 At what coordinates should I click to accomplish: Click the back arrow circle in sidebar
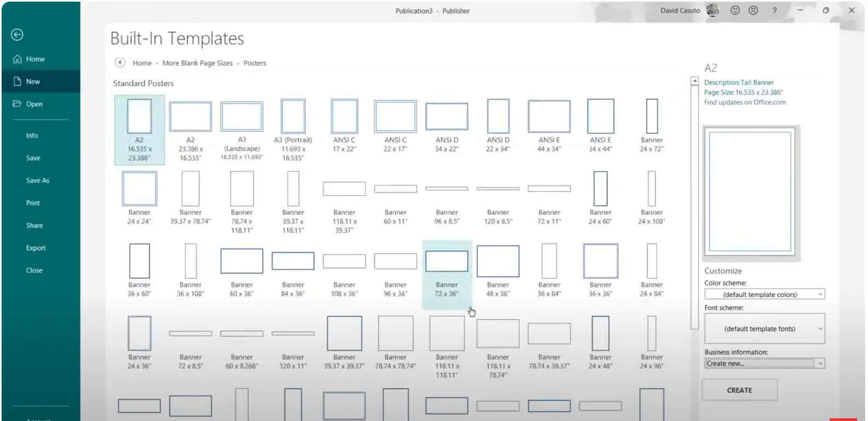tap(17, 35)
